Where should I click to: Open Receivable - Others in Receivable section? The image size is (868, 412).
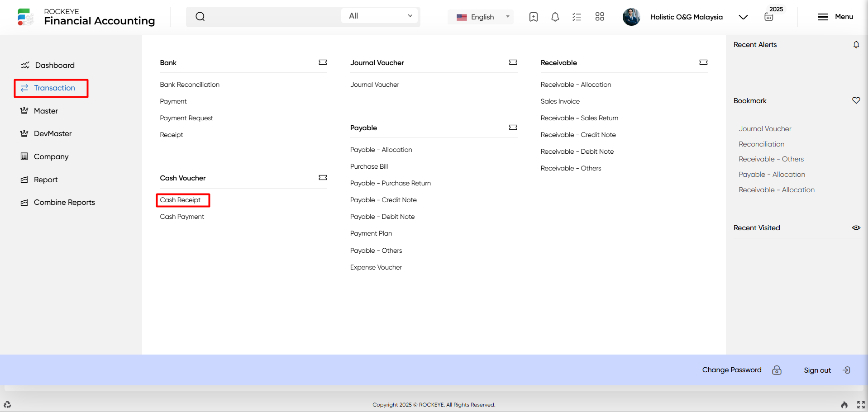(571, 168)
